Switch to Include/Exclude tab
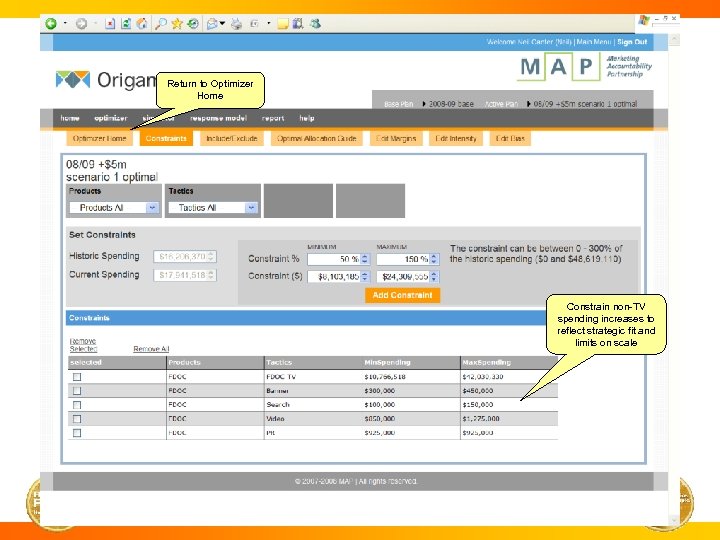The image size is (720, 540). [232, 138]
